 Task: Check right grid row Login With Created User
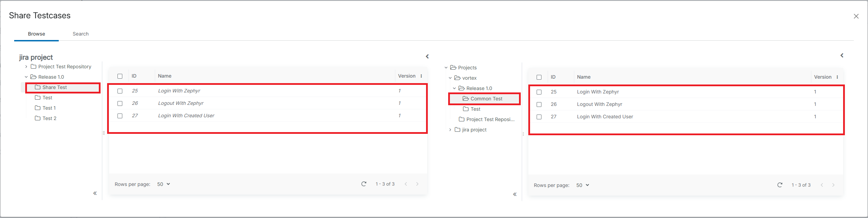tap(539, 117)
